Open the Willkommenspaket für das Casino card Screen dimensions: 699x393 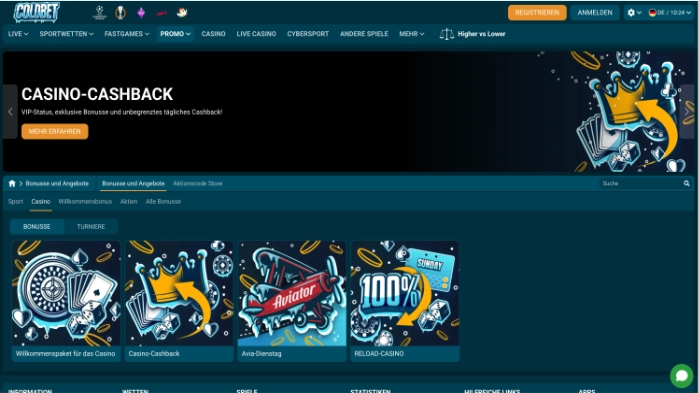click(x=66, y=301)
